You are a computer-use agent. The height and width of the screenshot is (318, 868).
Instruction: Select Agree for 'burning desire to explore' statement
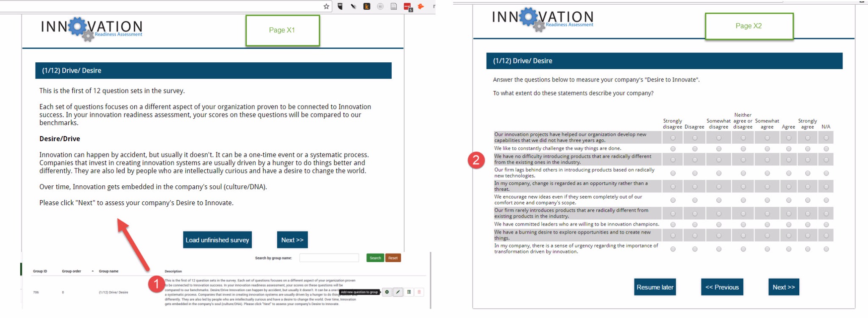coord(788,236)
